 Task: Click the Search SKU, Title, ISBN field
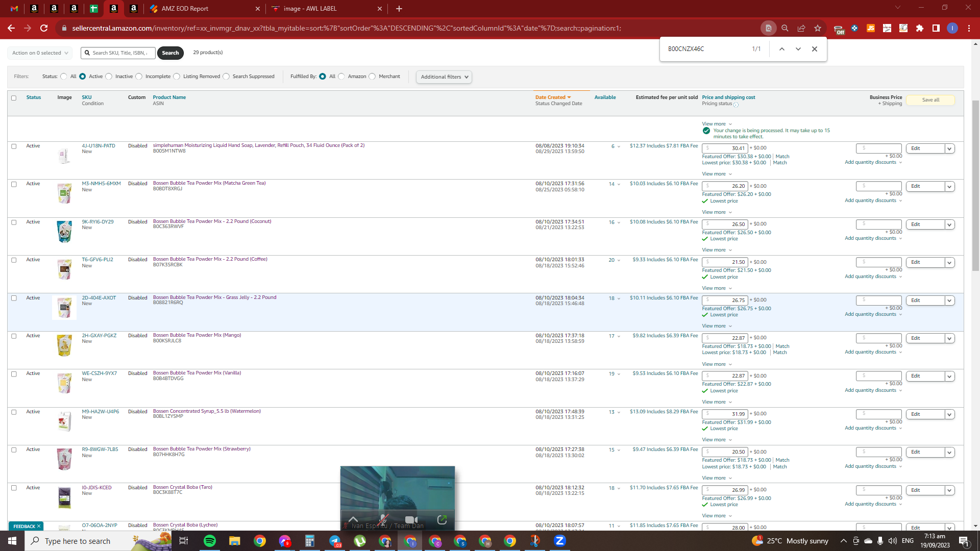click(118, 53)
